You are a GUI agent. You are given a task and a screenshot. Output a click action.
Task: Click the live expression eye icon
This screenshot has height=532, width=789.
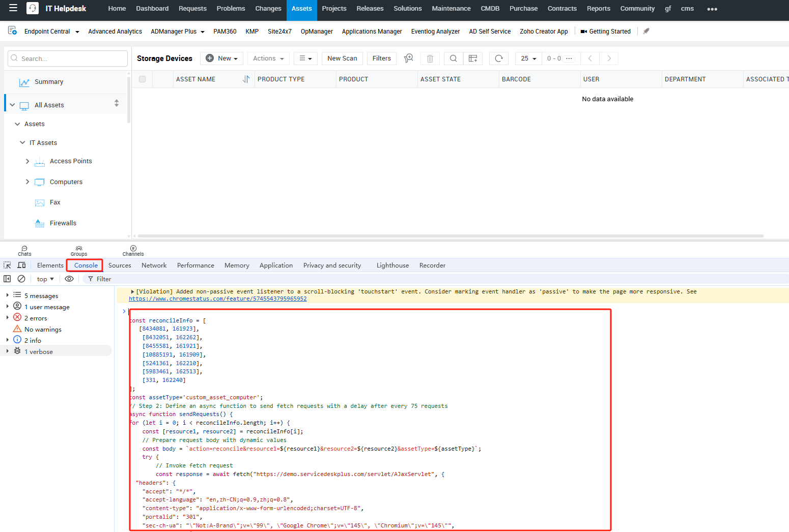[69, 279]
